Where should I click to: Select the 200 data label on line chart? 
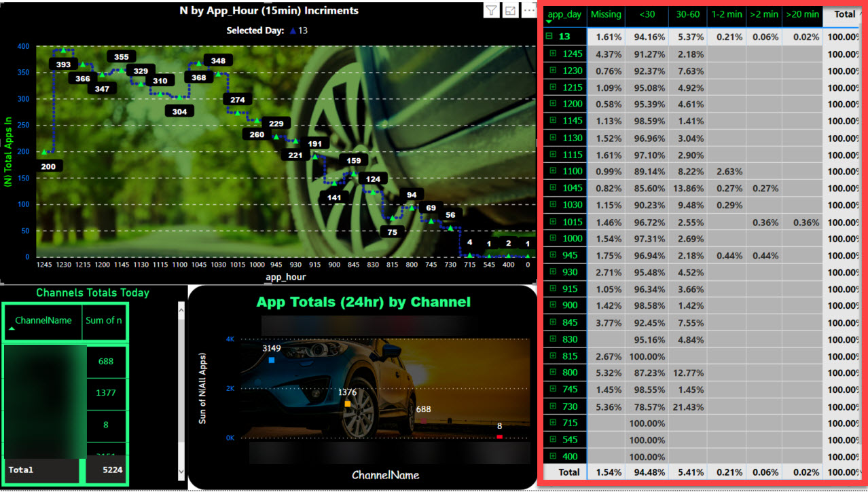48,166
